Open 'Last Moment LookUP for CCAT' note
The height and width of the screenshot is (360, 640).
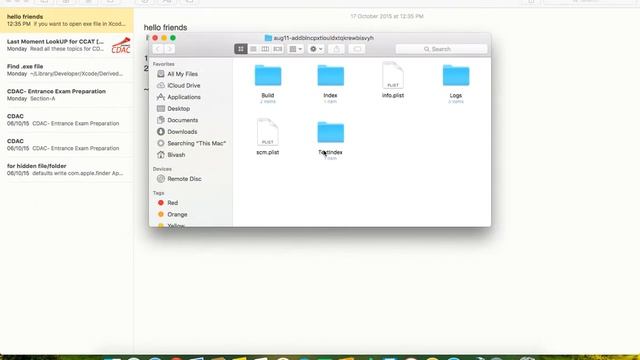click(x=67, y=45)
